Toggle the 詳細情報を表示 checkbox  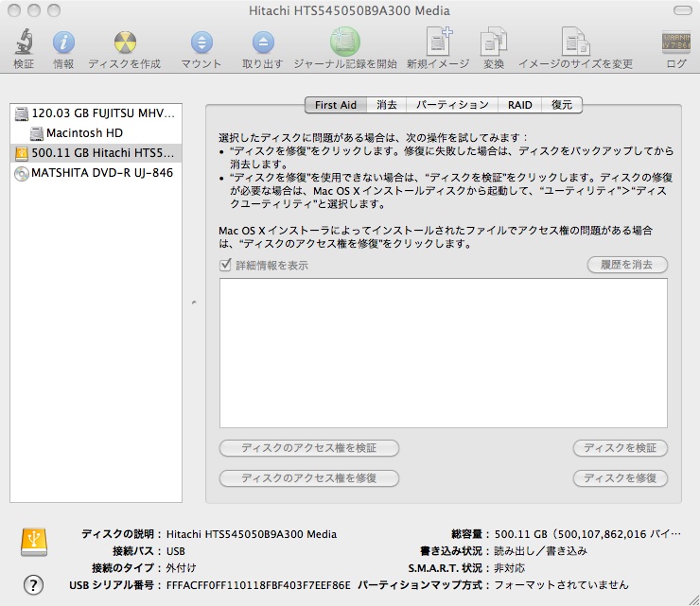tap(225, 265)
